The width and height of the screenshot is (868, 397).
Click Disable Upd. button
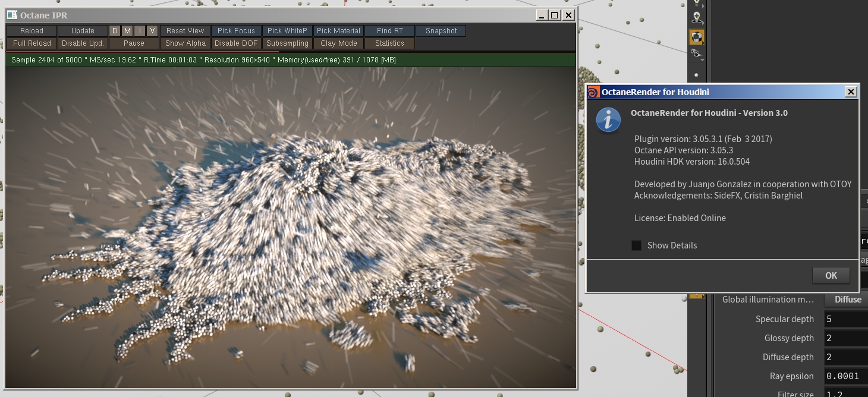point(83,43)
